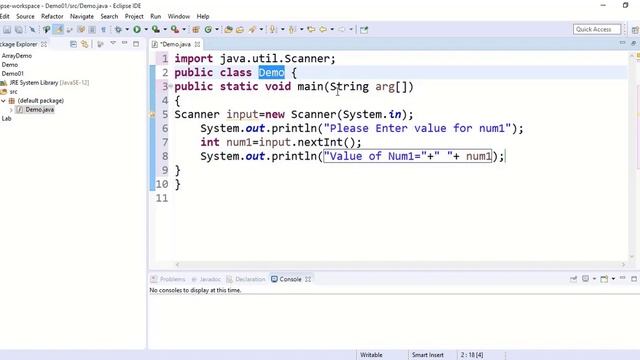This screenshot has width=640, height=360.
Task: Switch to the Declaration tab
Action: 246,279
